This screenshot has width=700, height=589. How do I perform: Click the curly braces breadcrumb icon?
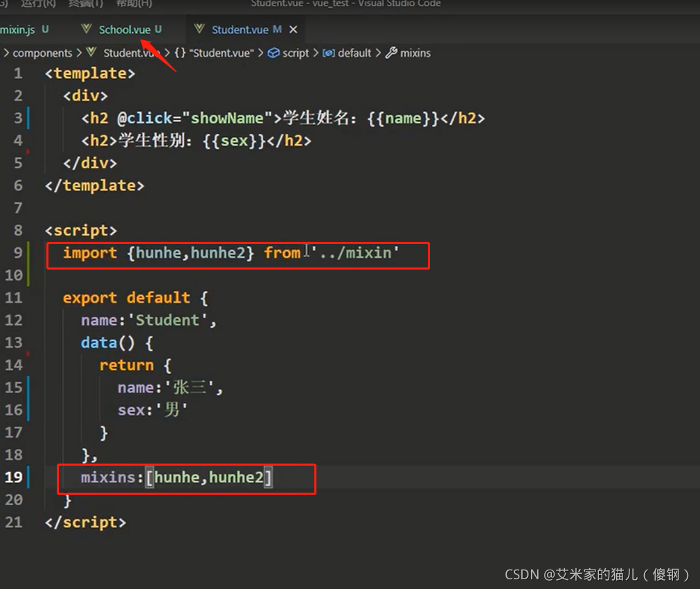tap(180, 53)
